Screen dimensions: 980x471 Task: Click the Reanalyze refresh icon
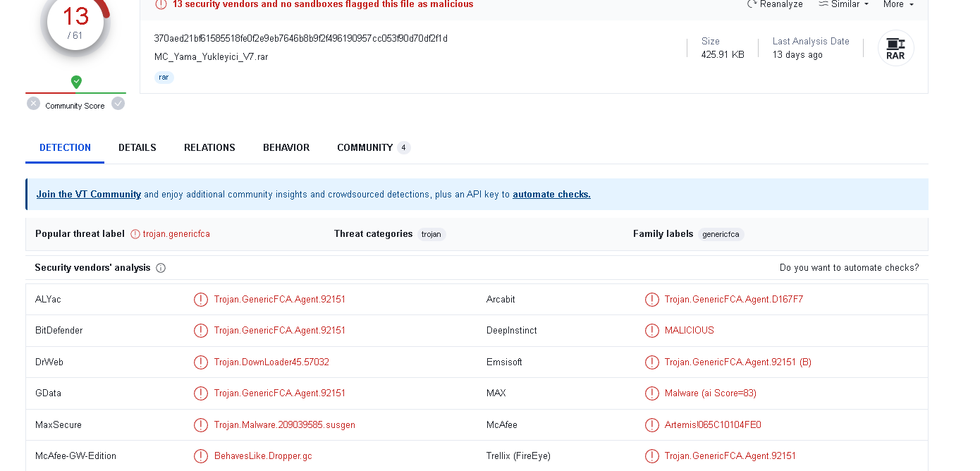click(x=752, y=4)
